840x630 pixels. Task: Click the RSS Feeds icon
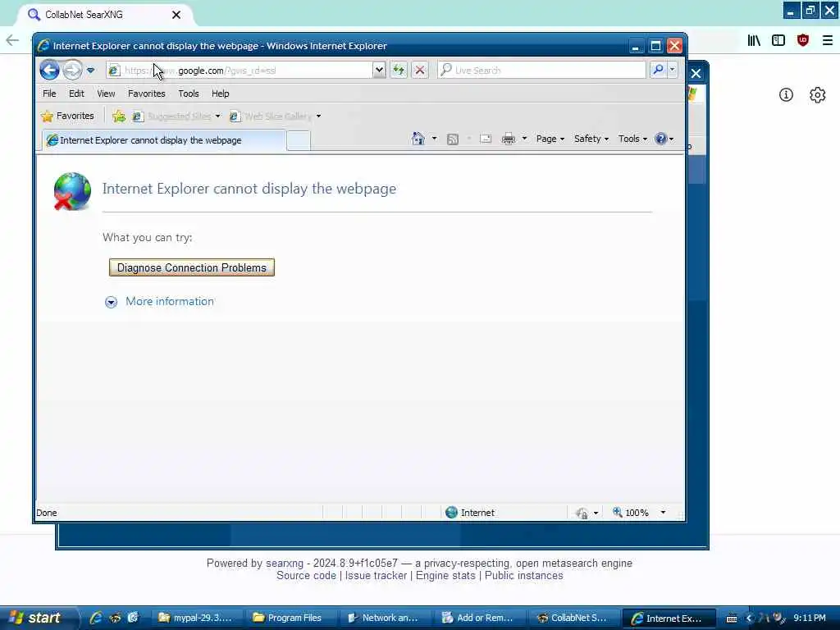click(453, 139)
